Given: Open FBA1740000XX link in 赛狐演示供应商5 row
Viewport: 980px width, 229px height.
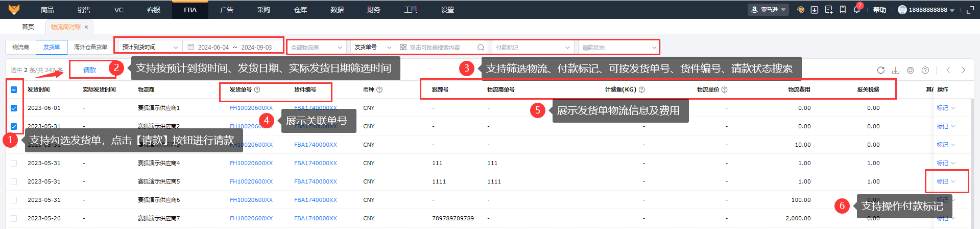Looking at the screenshot, I should [x=316, y=181].
